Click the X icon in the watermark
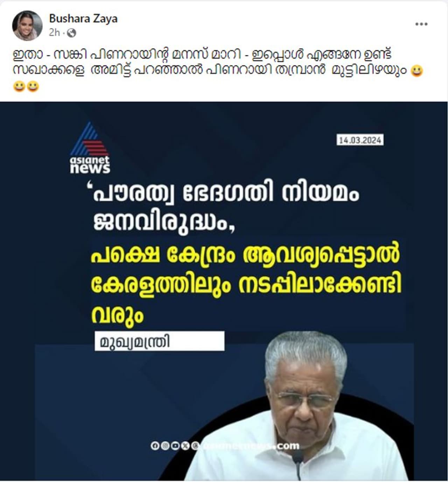448x482 pixels. tap(185, 446)
